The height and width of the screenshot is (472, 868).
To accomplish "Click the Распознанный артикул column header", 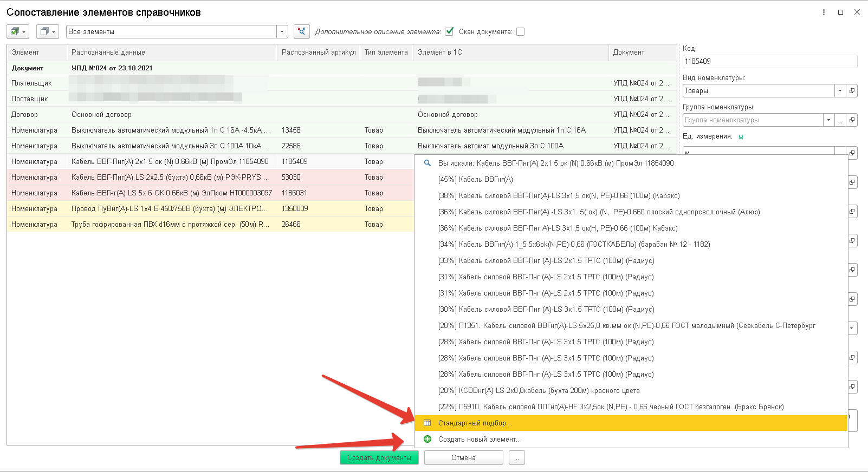I will point(319,52).
